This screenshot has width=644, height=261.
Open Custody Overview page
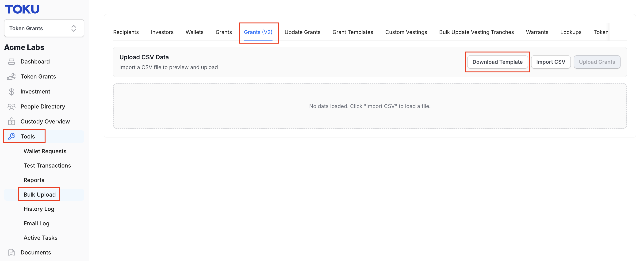point(45,122)
